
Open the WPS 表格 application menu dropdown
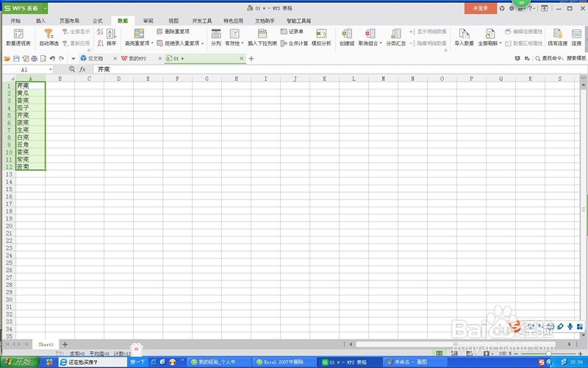click(x=45, y=8)
